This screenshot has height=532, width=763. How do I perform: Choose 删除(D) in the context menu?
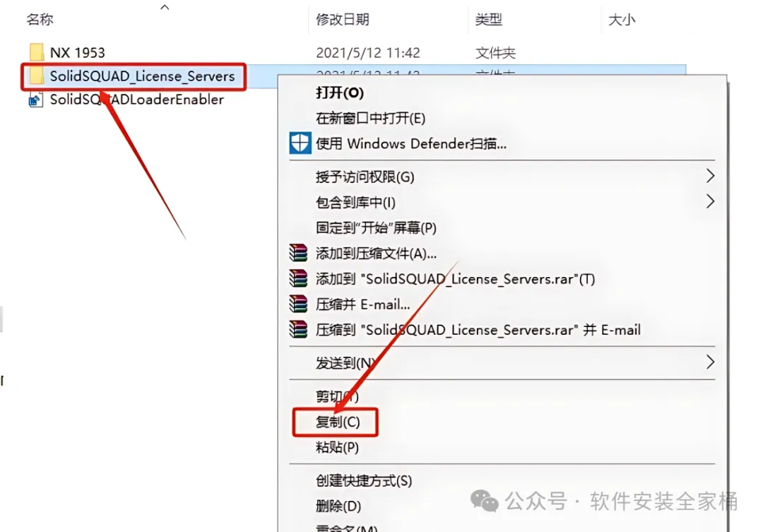tap(338, 506)
